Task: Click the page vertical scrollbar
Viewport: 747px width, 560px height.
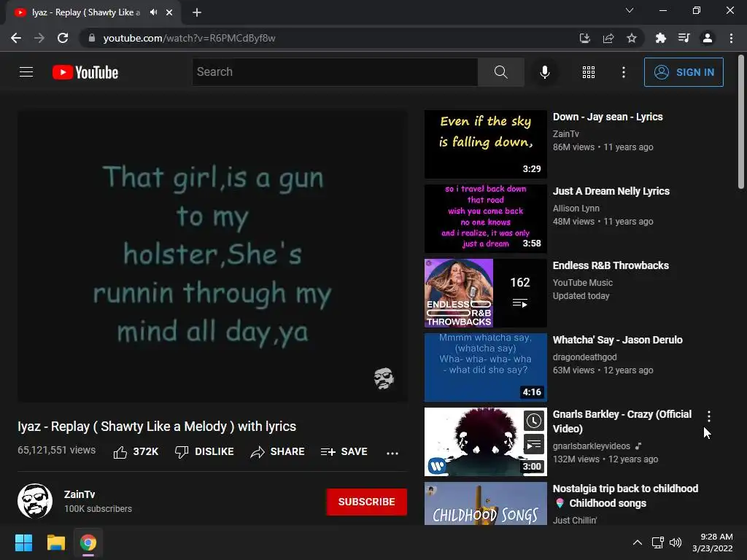Action: click(x=741, y=122)
